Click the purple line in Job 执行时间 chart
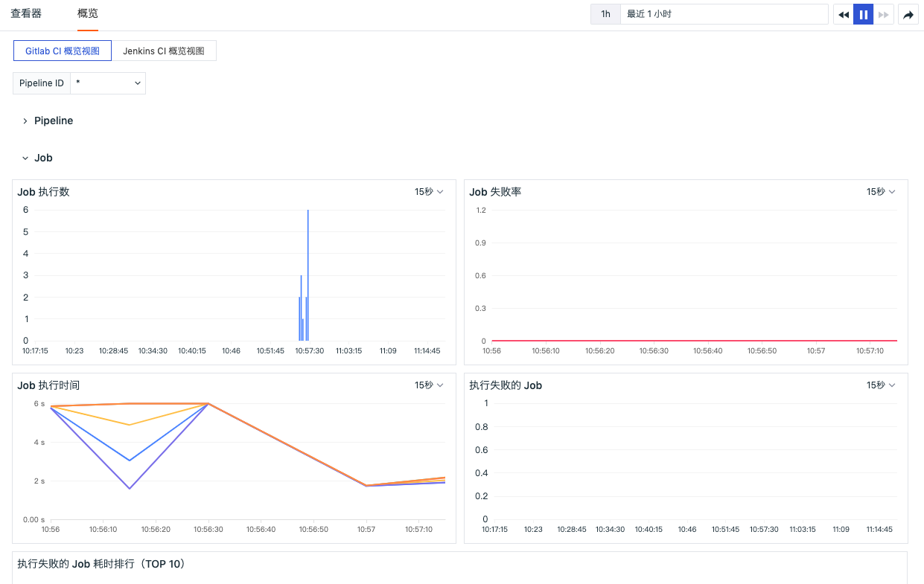Image resolution: width=924 pixels, height=584 pixels. point(130,487)
